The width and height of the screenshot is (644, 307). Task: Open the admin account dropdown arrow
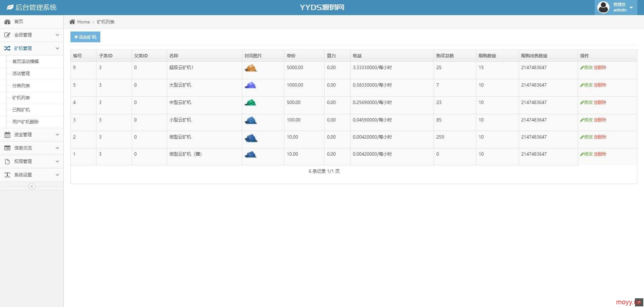(631, 8)
